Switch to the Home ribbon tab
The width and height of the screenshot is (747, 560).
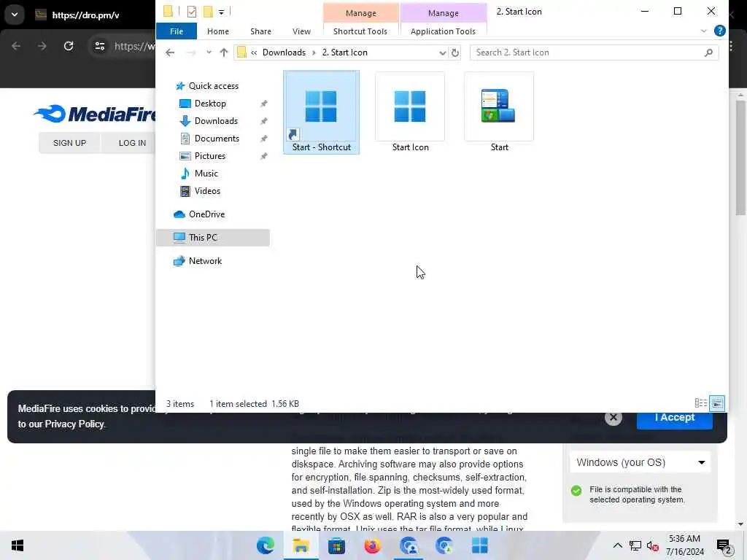(217, 31)
